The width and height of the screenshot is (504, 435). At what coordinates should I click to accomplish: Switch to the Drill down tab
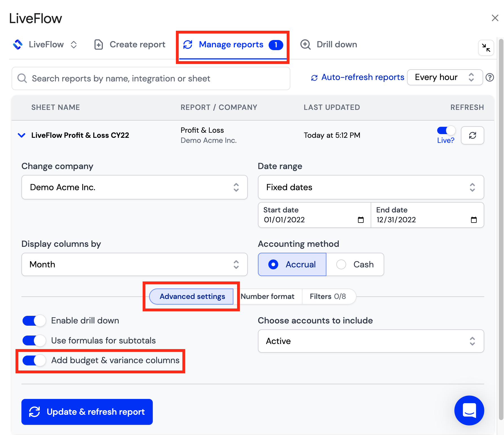click(329, 45)
